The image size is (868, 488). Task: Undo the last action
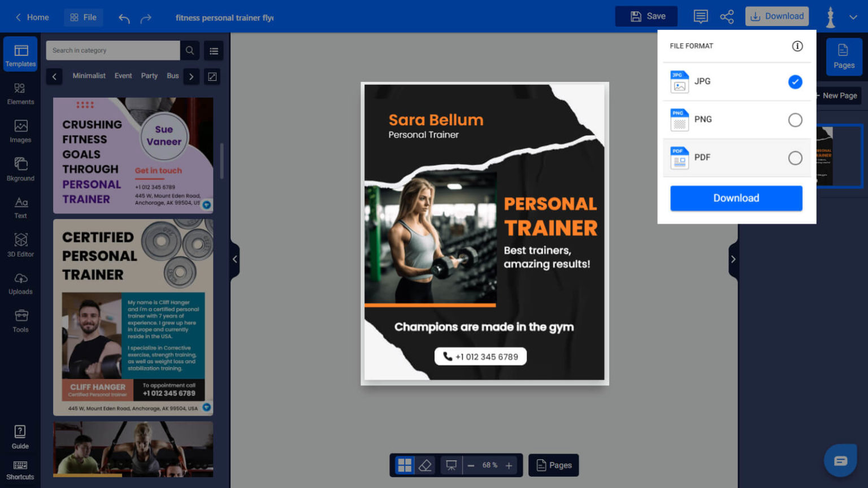(124, 18)
